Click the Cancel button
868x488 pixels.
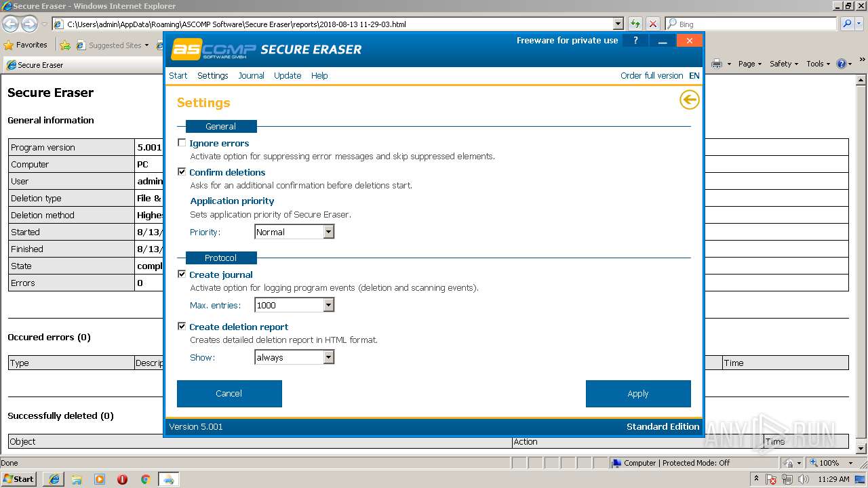pyautogui.click(x=229, y=394)
